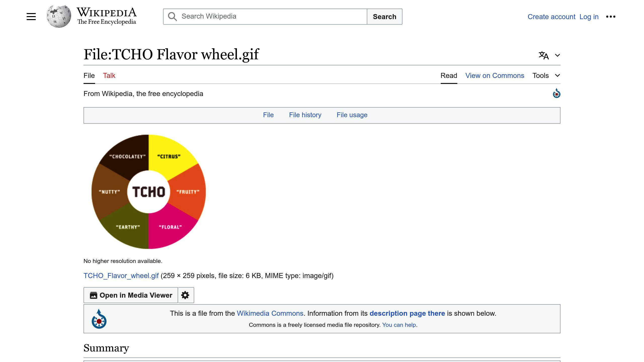This screenshot has width=644, height=362.
Task: Jump to the File section link
Action: coord(268,115)
